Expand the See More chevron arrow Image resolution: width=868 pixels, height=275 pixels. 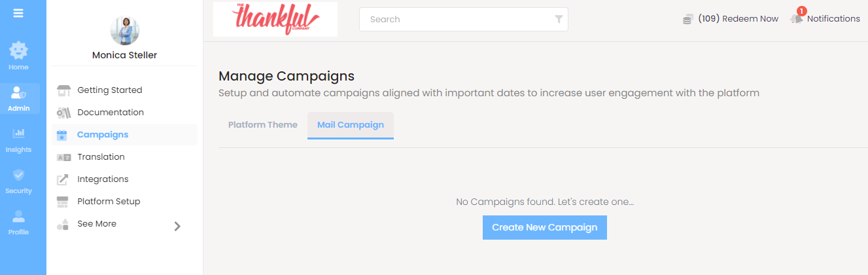click(x=177, y=226)
